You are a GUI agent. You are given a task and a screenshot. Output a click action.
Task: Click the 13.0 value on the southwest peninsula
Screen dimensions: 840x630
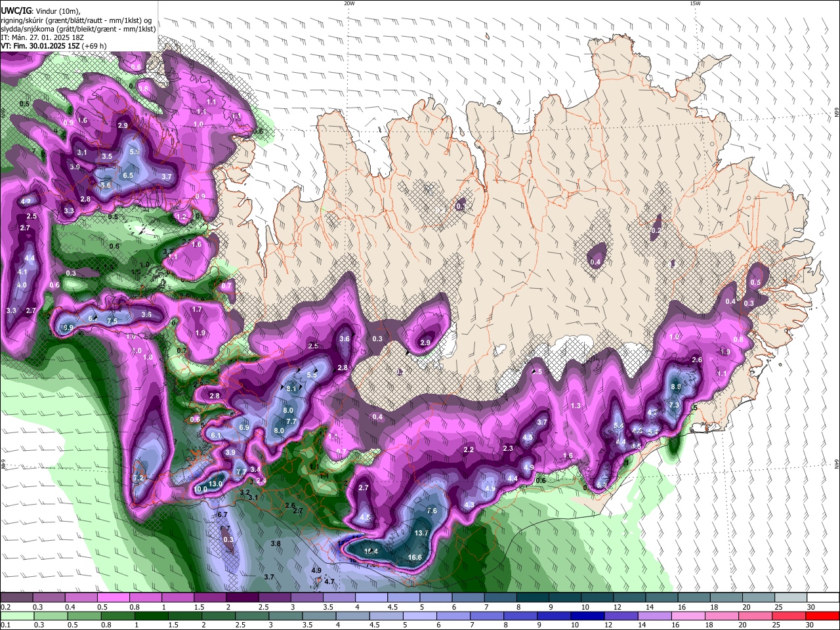(215, 484)
